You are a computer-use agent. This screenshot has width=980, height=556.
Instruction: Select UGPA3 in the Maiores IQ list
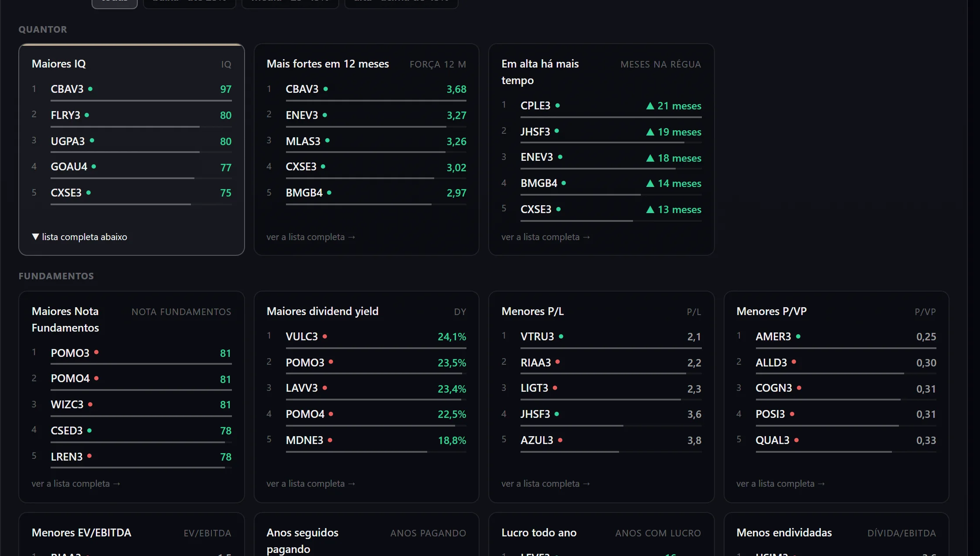pyautogui.click(x=68, y=141)
